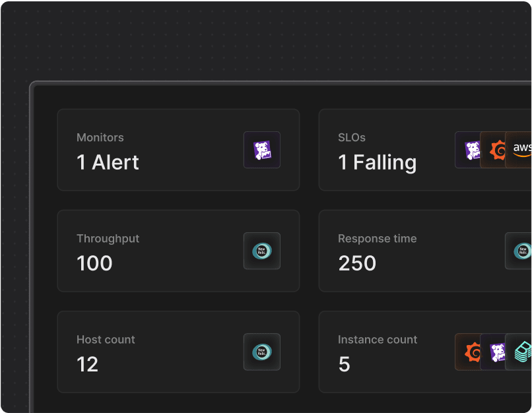
Task: Click the AWS icon in the SLOs card
Action: pos(518,150)
